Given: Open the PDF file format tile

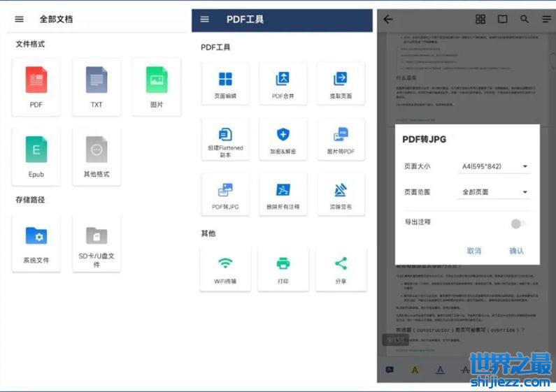Looking at the screenshot, I should pos(36,86).
